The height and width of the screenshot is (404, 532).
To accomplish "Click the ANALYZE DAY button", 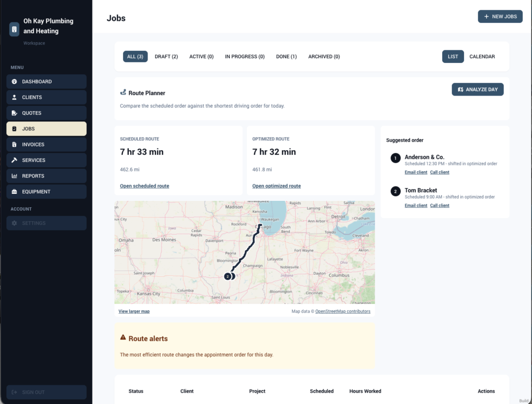I will (478, 89).
